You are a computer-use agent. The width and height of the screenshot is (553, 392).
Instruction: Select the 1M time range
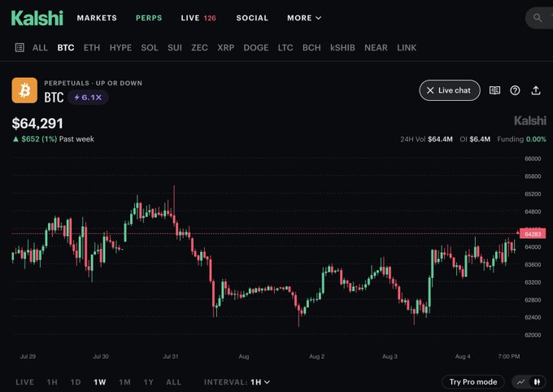tap(124, 382)
